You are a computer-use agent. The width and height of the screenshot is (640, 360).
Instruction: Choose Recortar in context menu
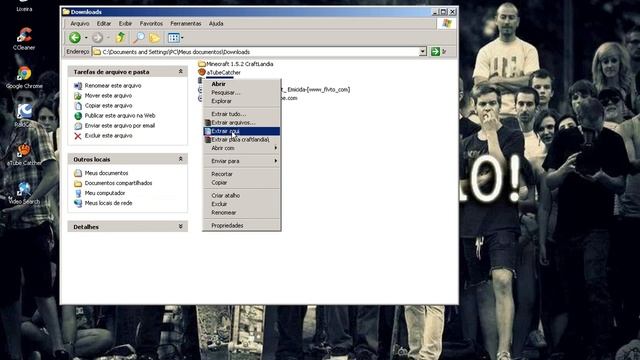coord(242,174)
